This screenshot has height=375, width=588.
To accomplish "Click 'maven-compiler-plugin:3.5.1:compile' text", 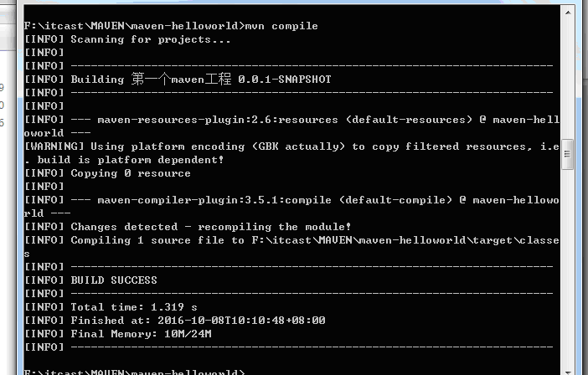I will [214, 200].
